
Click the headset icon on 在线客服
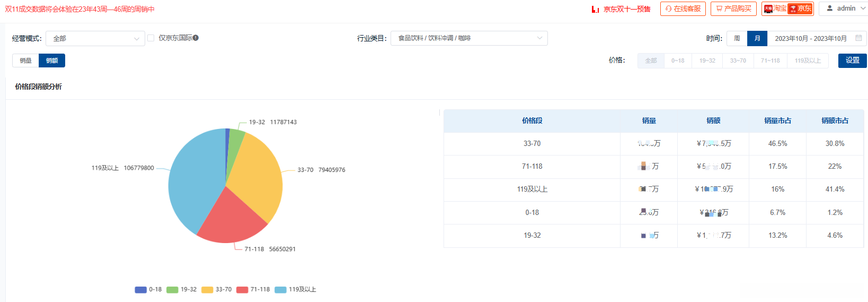pos(668,8)
